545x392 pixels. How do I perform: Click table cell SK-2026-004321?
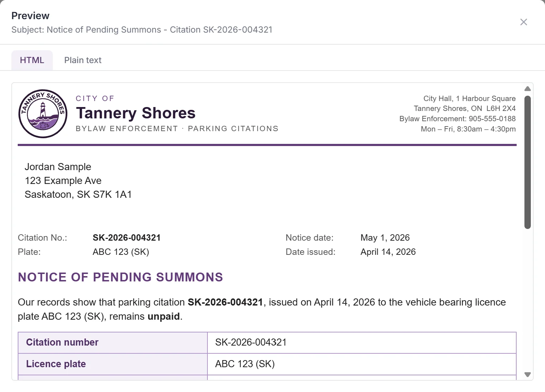point(362,343)
